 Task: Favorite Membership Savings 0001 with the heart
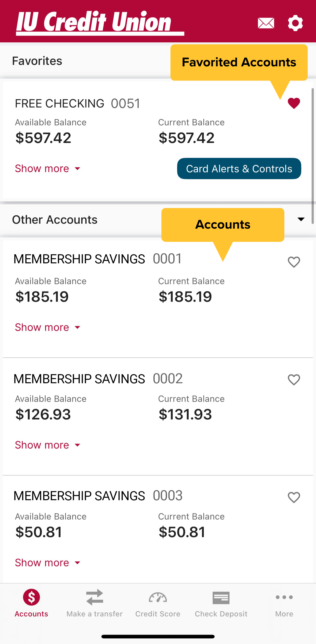click(x=294, y=262)
